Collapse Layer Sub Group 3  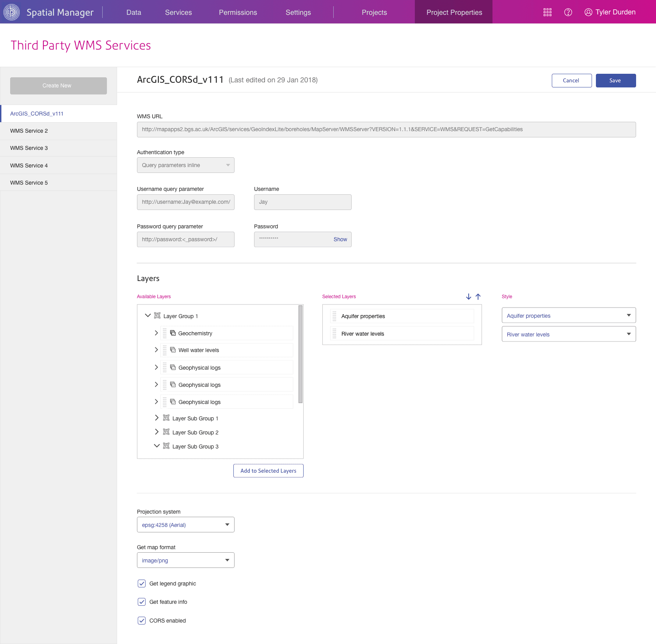click(157, 446)
